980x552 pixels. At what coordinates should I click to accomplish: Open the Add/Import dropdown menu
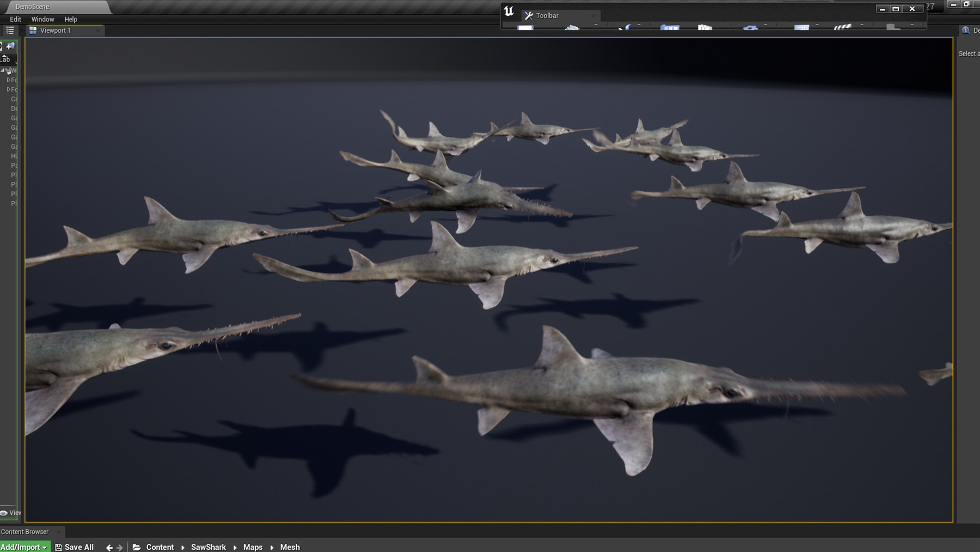[x=24, y=547]
